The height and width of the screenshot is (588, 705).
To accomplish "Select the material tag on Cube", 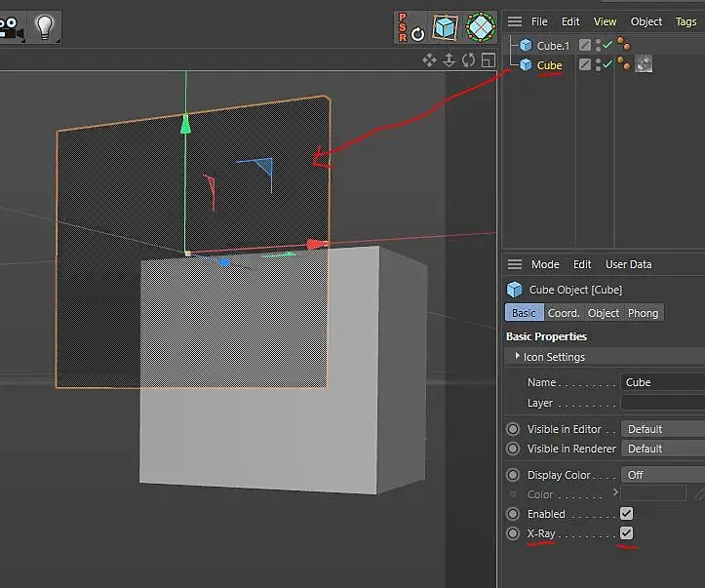I will pos(644,63).
